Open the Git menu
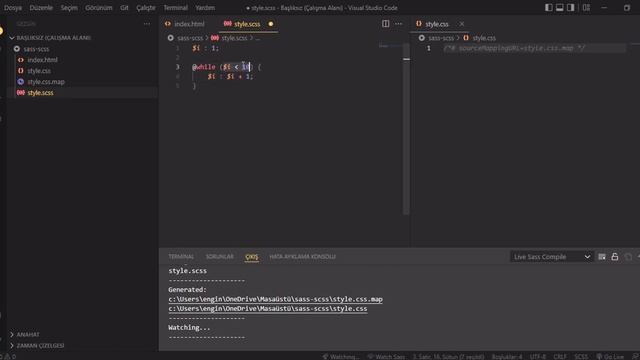Image resolution: width=640 pixels, height=360 pixels. [124, 8]
